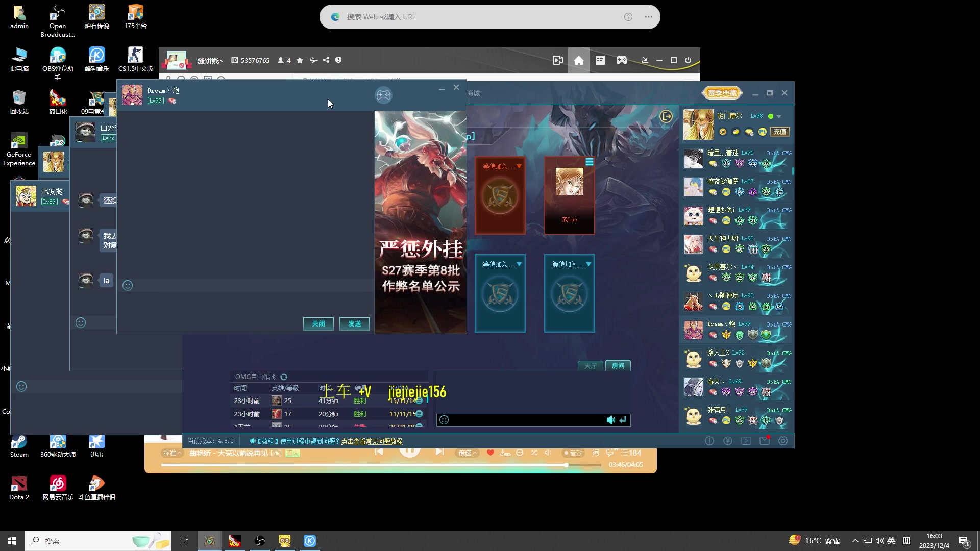Open 点击查看常见问题教程 link
Viewport: 980px width, 551px height.
pos(372,441)
